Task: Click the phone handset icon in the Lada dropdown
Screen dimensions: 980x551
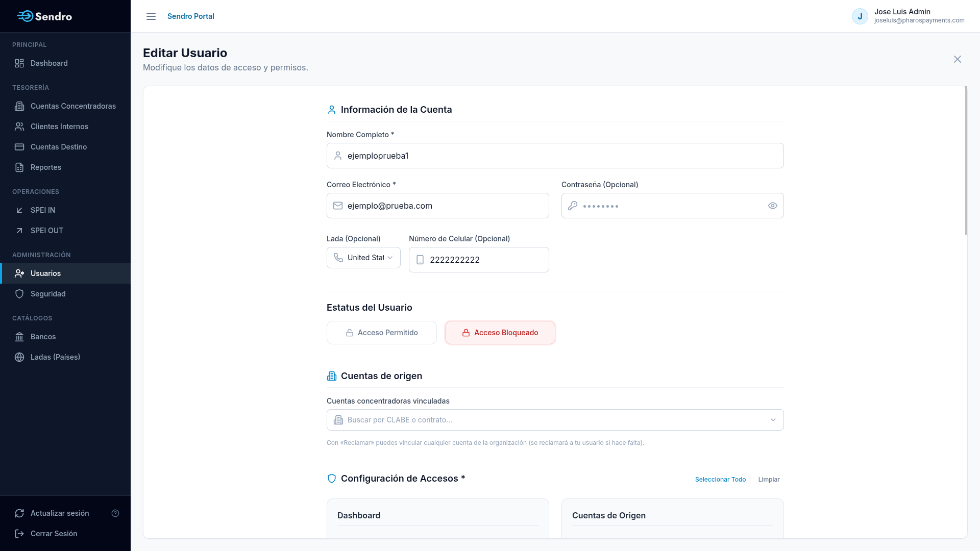Action: 338,258
